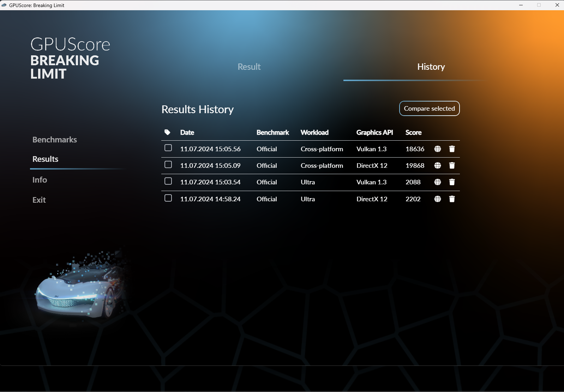The height and width of the screenshot is (392, 564).
Task: Open online result for score 2088
Action: click(x=438, y=182)
